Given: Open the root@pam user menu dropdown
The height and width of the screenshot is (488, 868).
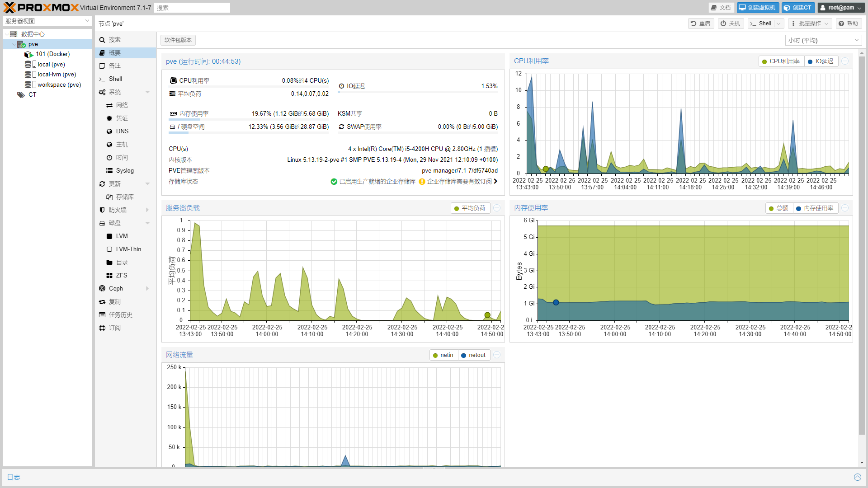Looking at the screenshot, I should 841,8.
